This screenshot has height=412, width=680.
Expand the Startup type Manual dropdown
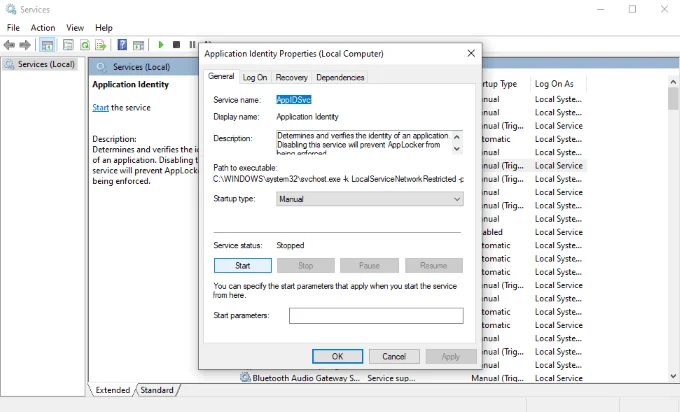[x=369, y=199]
